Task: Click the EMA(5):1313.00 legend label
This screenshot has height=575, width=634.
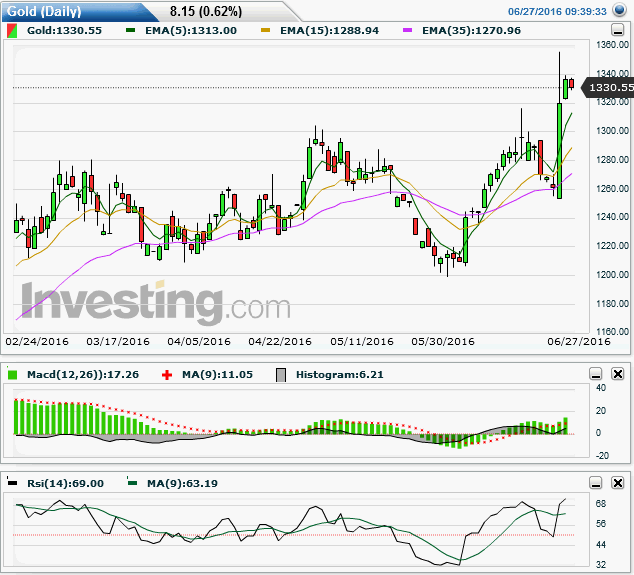Action: point(191,30)
